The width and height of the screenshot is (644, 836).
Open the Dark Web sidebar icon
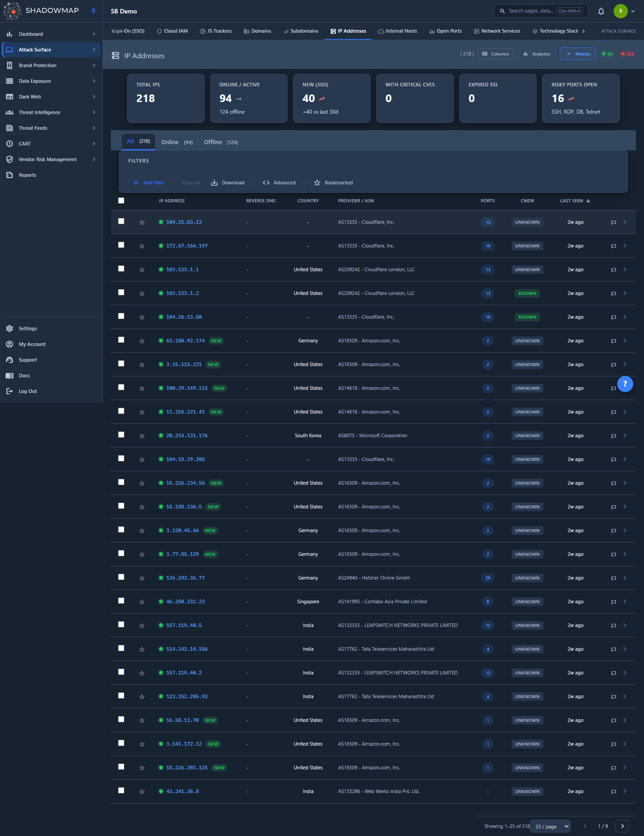9,97
